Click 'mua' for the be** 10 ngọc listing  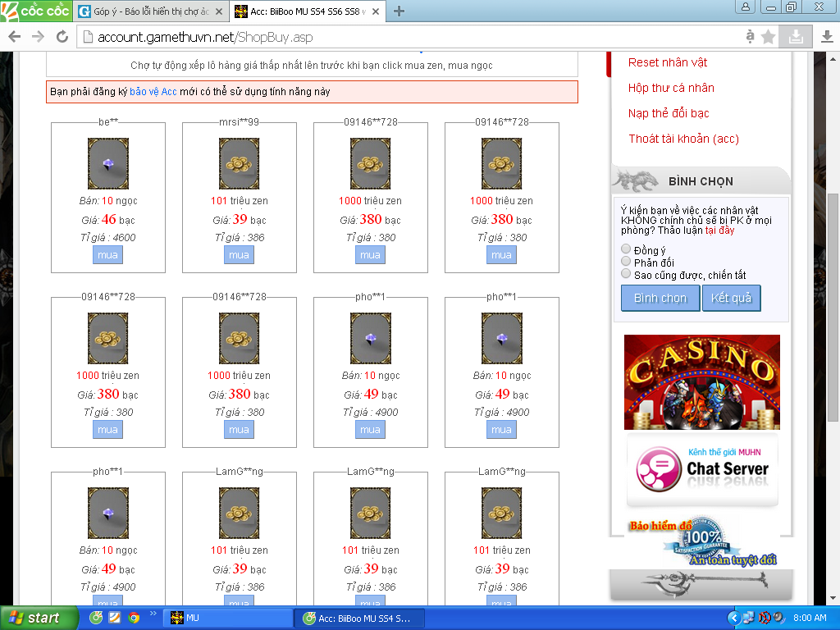click(107, 255)
